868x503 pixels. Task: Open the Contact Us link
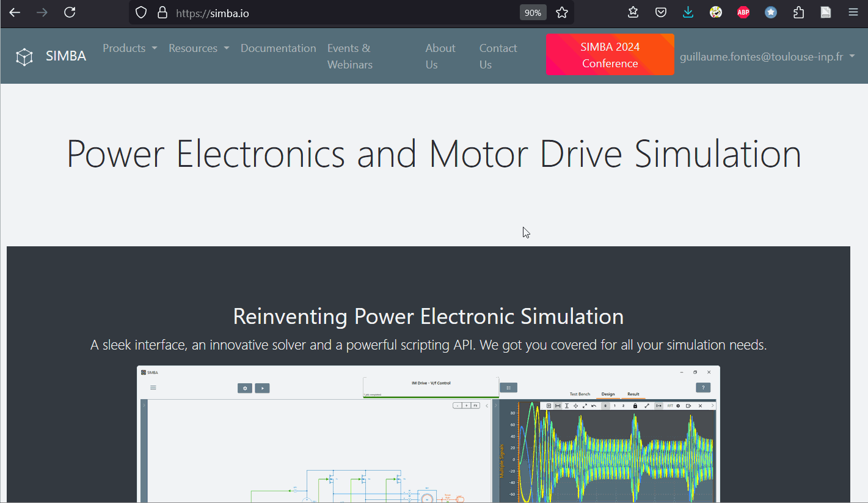497,56
